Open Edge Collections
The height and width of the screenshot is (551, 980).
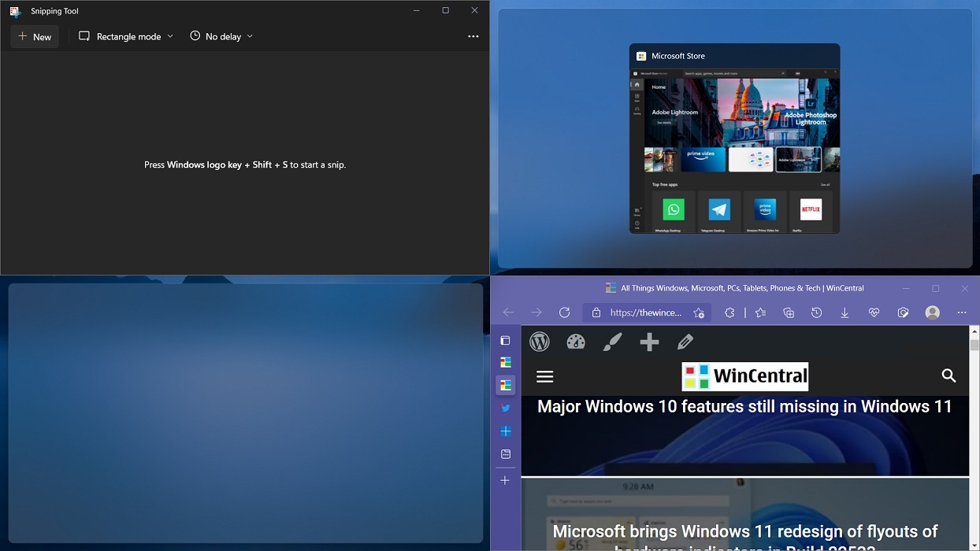click(x=789, y=312)
